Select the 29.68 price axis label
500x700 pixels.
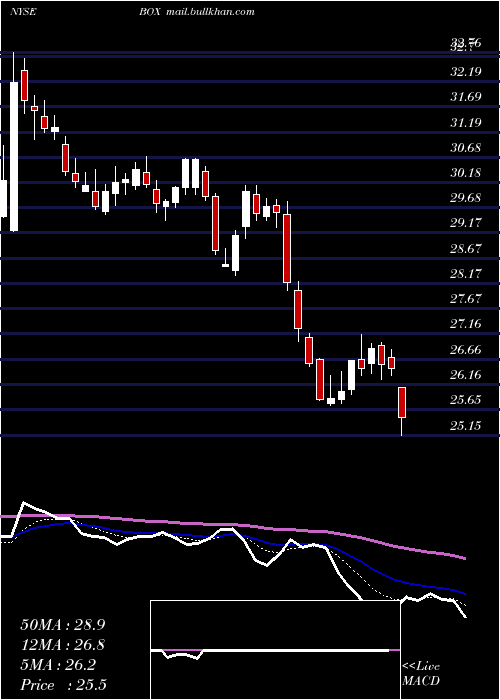click(466, 197)
